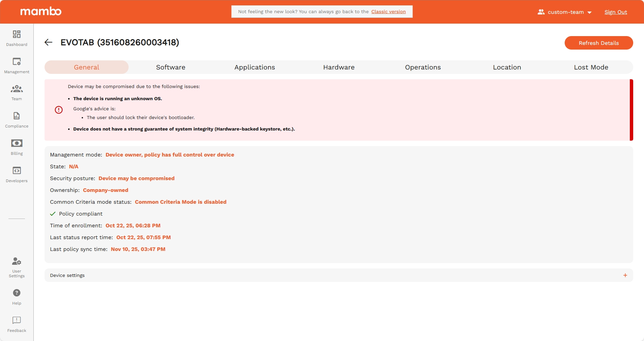This screenshot has width=644, height=341.
Task: Open the Team section icon
Action: (x=17, y=89)
